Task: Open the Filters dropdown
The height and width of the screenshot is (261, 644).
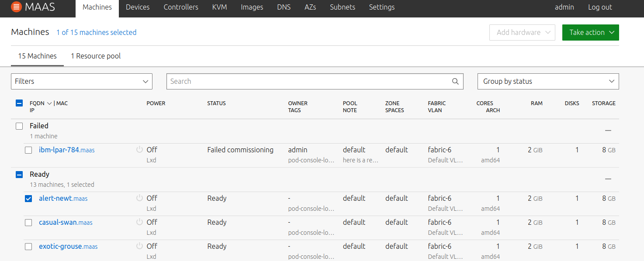Action: click(x=81, y=81)
